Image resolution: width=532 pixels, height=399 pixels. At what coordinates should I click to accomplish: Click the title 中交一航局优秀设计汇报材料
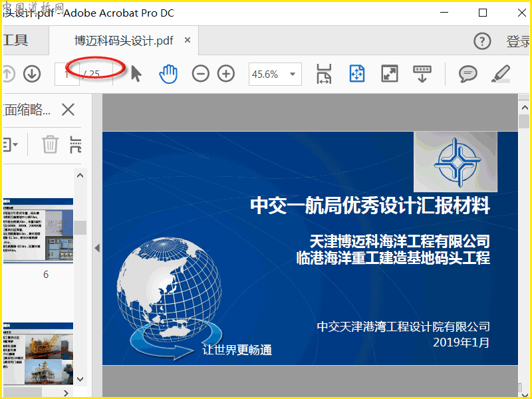(370, 205)
